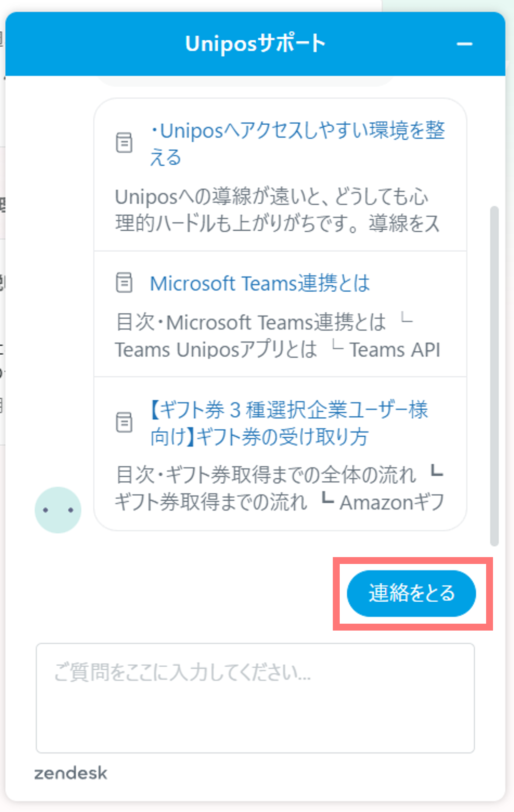Image resolution: width=514 pixels, height=812 pixels.
Task: Click the document icon beside Uniposへアクセスしやすい環境 article
Action: tap(124, 143)
